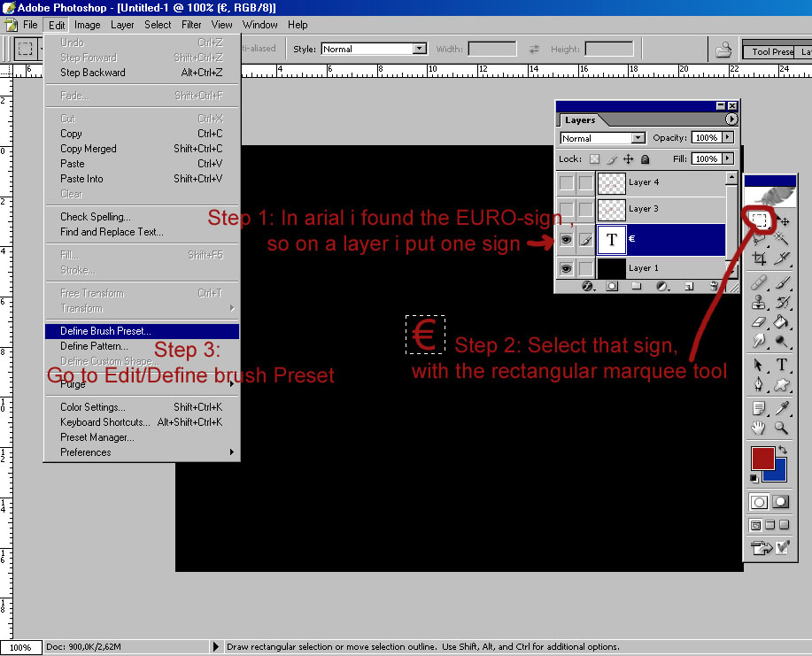Select the Paint Bucket tool
Image resolution: width=812 pixels, height=656 pixels.
(782, 322)
